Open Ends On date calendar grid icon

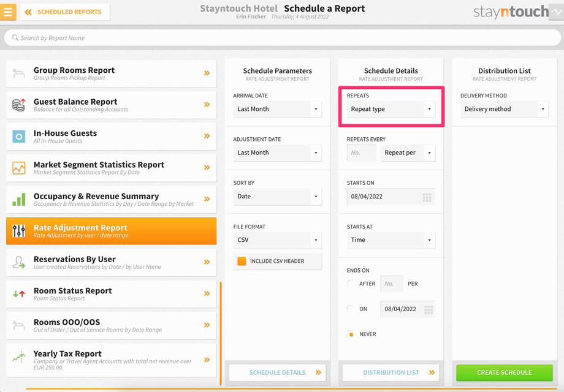(x=429, y=310)
